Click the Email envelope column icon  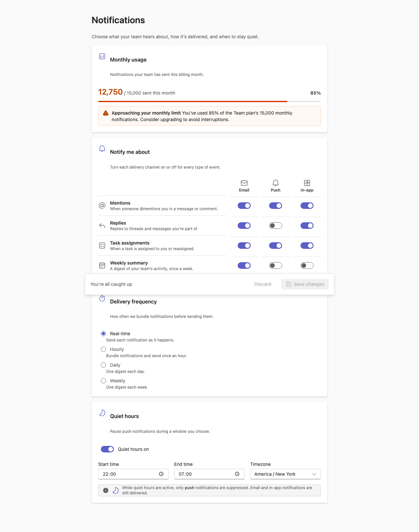(244, 183)
